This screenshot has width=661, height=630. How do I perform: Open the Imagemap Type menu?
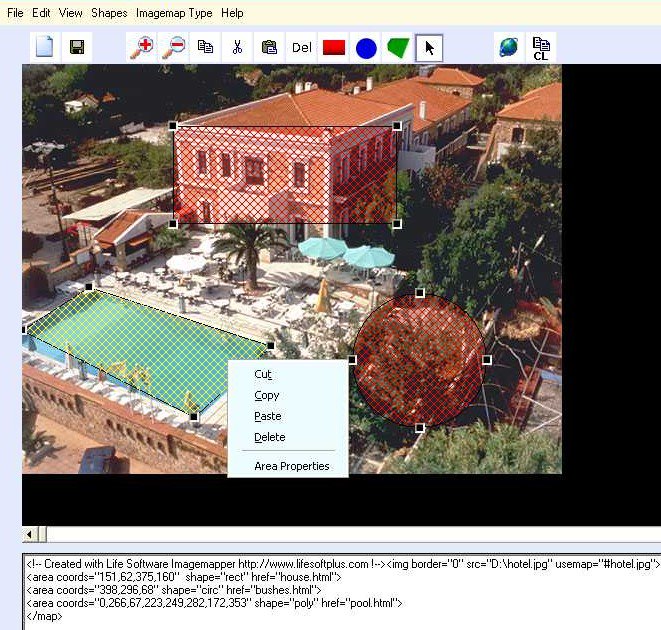point(174,13)
